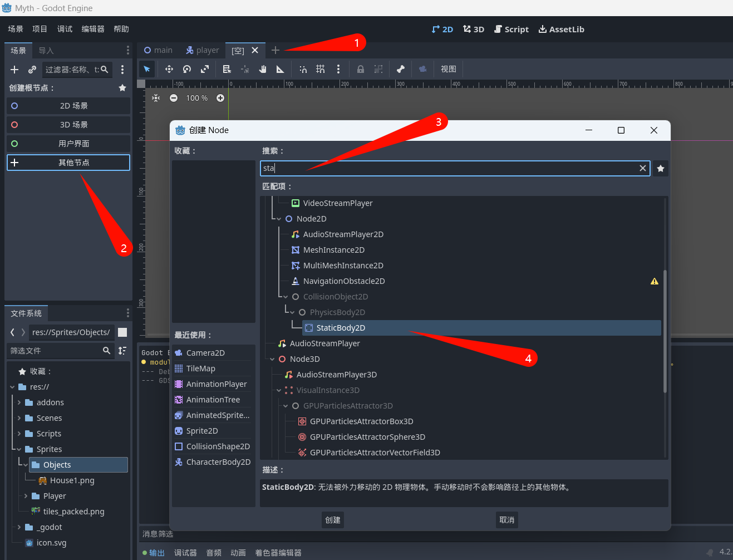Click instantiate scene link icon
This screenshot has width=733, height=560.
[x=32, y=70]
